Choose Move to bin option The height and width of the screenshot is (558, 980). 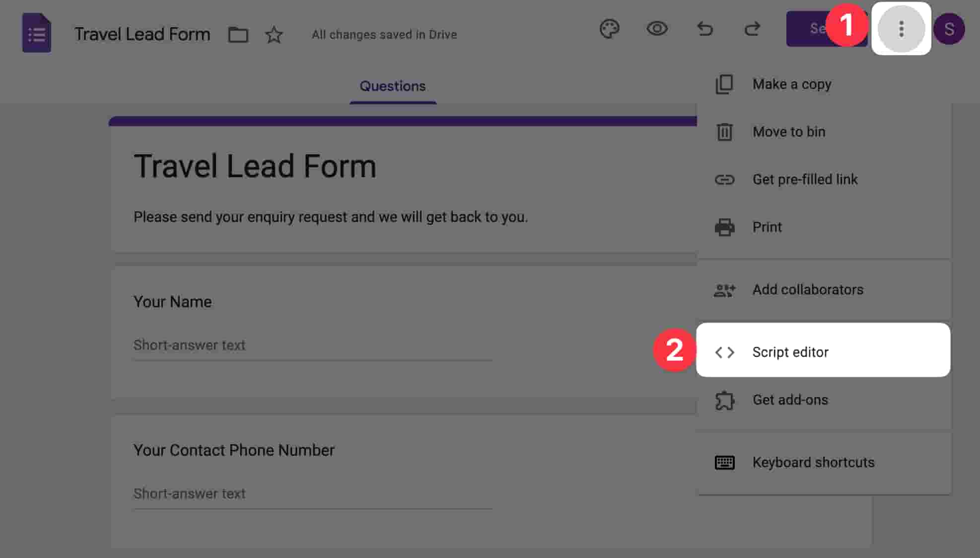pos(788,132)
